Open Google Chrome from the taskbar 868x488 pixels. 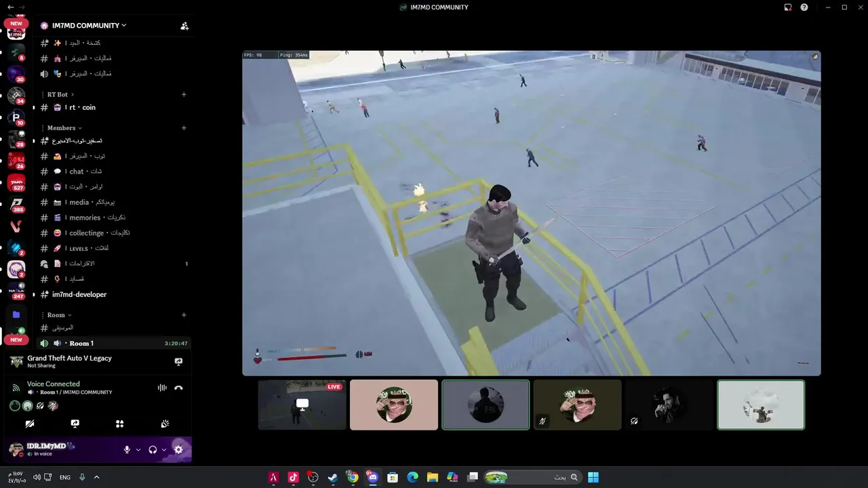coord(353,477)
